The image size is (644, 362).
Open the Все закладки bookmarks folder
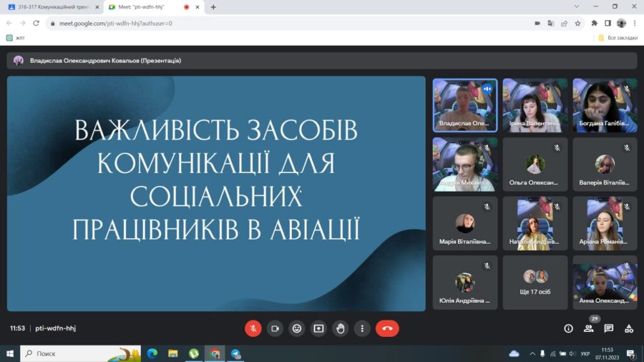[618, 38]
